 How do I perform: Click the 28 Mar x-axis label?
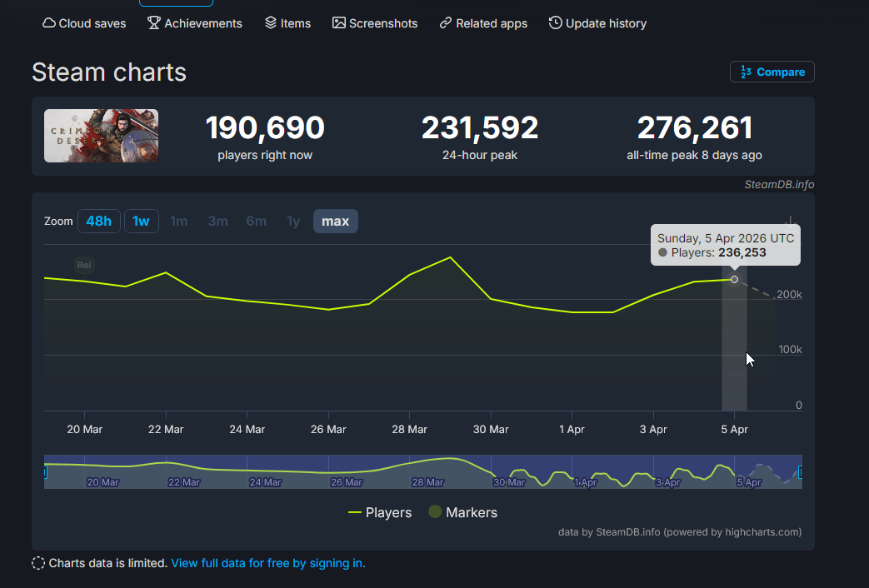click(410, 430)
